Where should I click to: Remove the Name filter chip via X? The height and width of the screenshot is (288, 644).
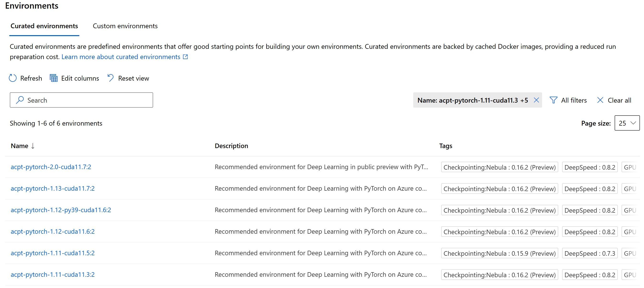pos(536,100)
